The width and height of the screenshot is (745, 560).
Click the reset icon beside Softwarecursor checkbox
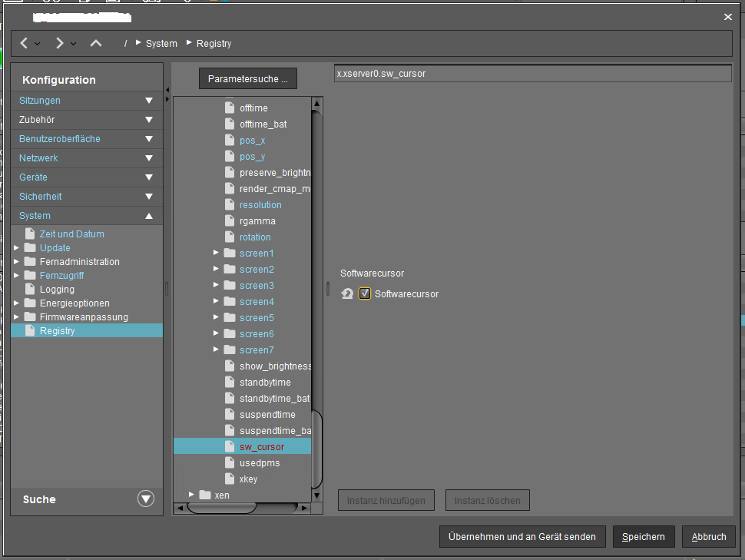[x=347, y=293]
